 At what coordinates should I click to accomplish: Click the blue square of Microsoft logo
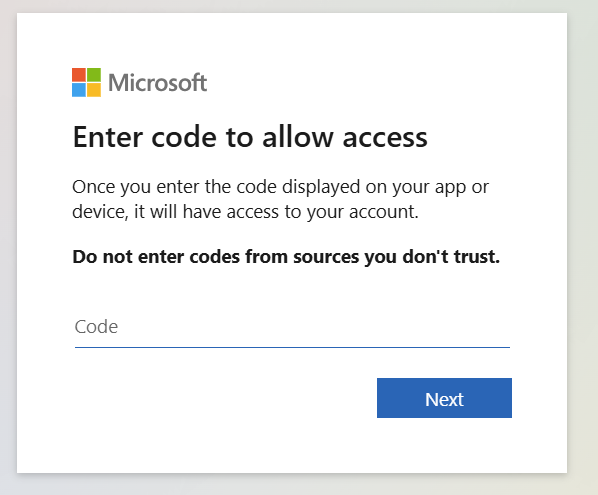[x=79, y=90]
